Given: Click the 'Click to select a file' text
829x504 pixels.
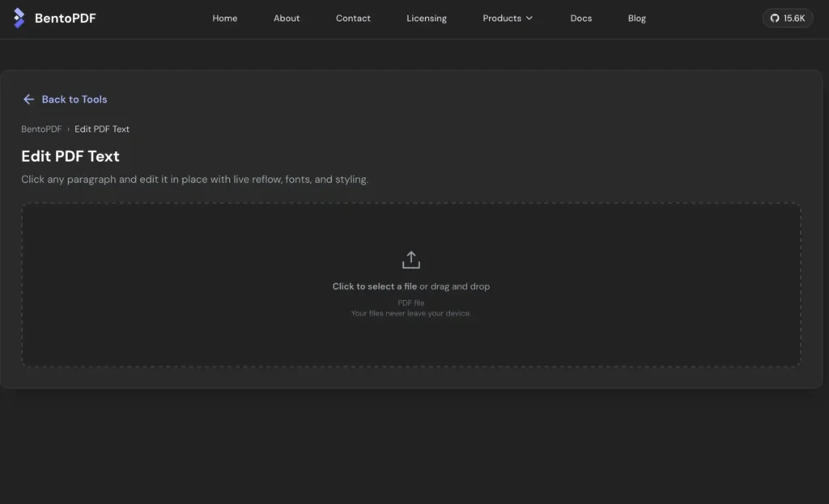Looking at the screenshot, I should tap(374, 286).
